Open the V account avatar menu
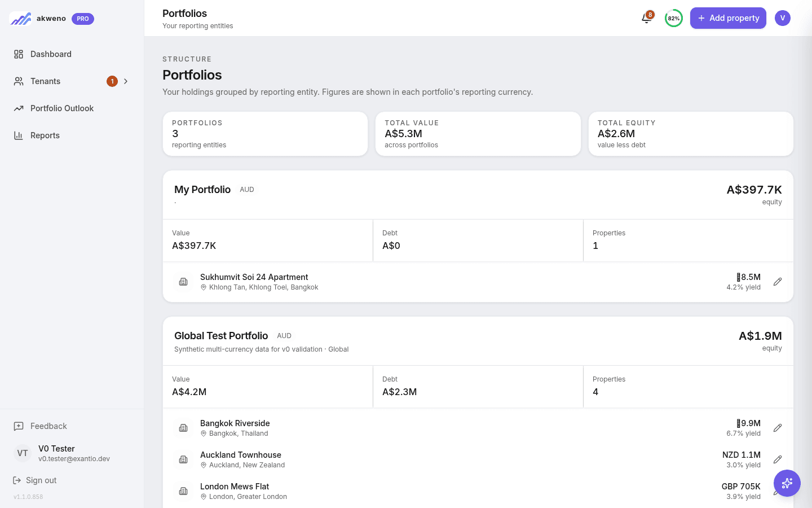This screenshot has height=508, width=812. tap(783, 18)
